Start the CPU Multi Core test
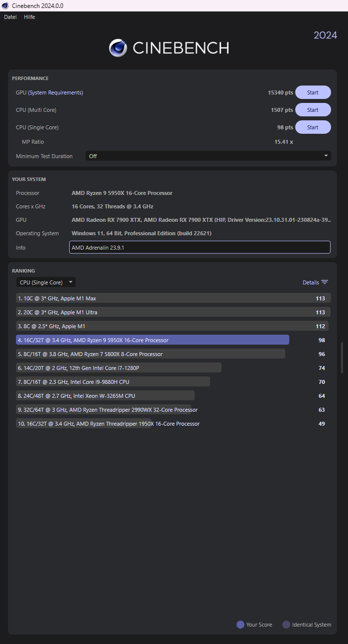Viewport: 348px width, 644px height. click(313, 110)
